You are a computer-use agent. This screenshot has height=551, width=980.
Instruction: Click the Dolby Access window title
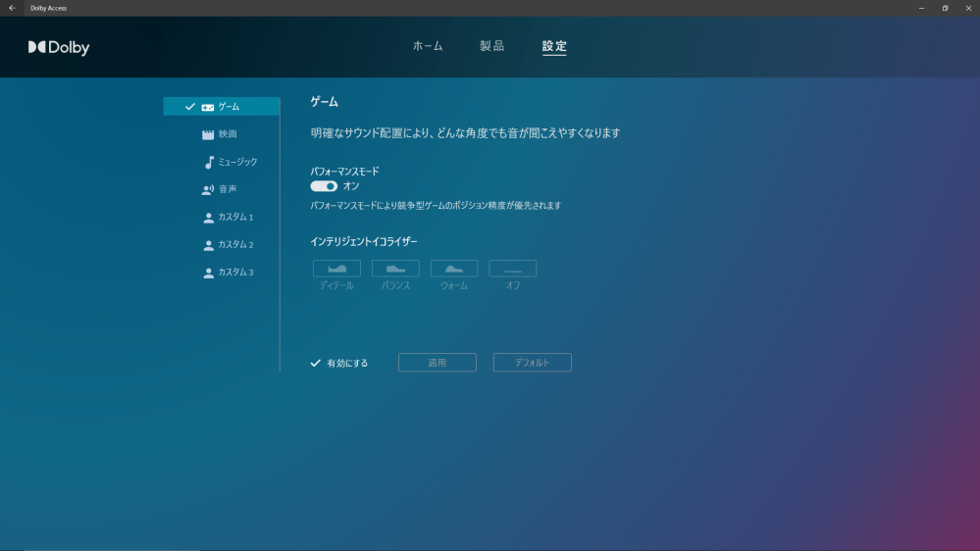[x=48, y=8]
